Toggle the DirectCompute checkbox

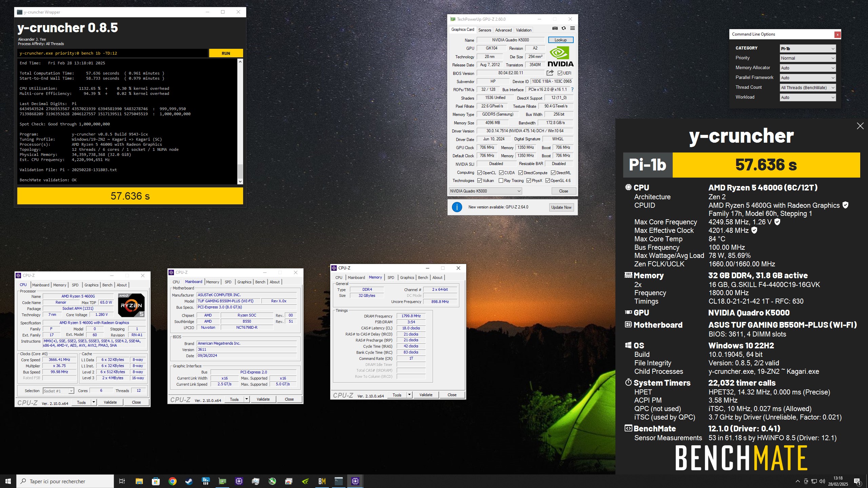(520, 173)
